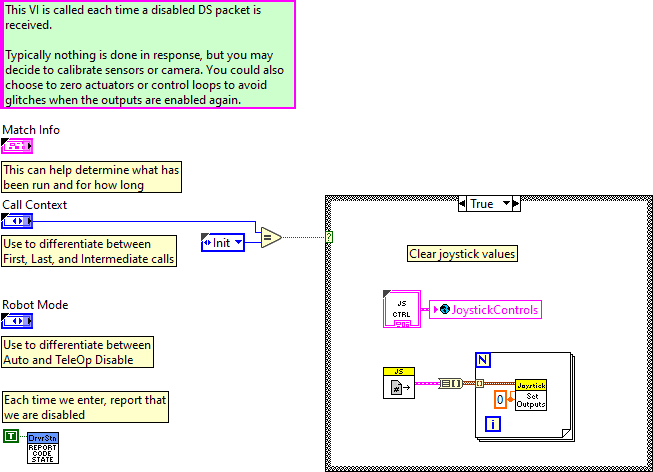This screenshot has height=472, width=653.
Task: Select the Call Context enum terminal
Action: point(17,221)
